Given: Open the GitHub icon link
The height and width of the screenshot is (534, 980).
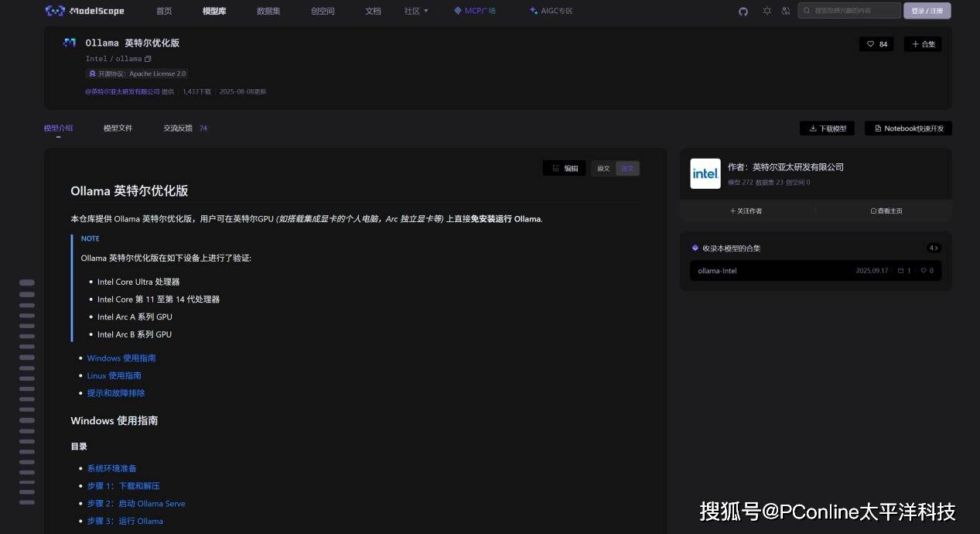Looking at the screenshot, I should tap(743, 11).
